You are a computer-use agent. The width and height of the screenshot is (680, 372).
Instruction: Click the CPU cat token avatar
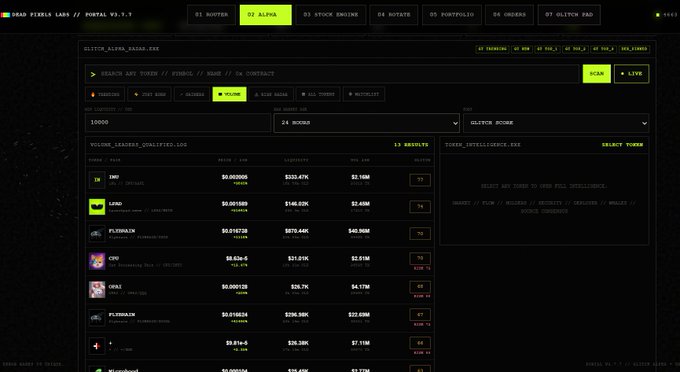(97, 261)
